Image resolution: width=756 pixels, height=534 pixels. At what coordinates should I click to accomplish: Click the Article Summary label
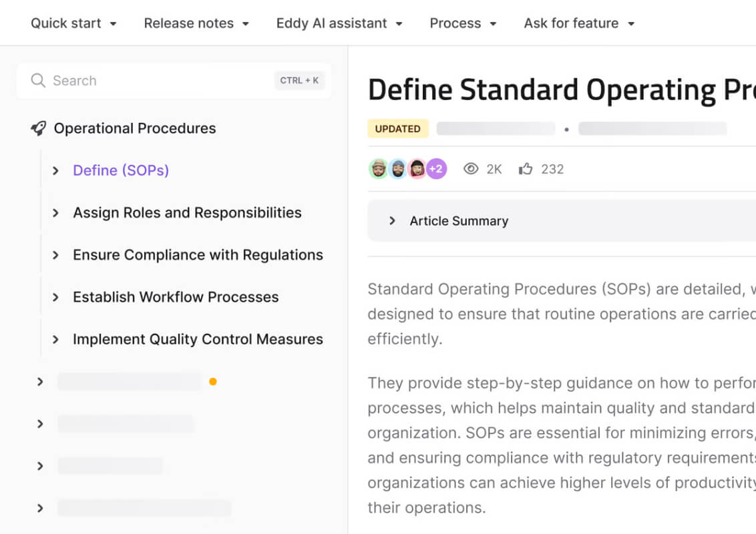tap(459, 221)
